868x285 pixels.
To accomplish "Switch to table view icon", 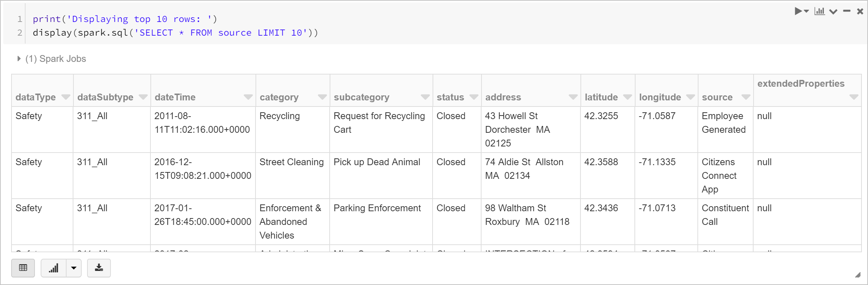I will pos(23,268).
